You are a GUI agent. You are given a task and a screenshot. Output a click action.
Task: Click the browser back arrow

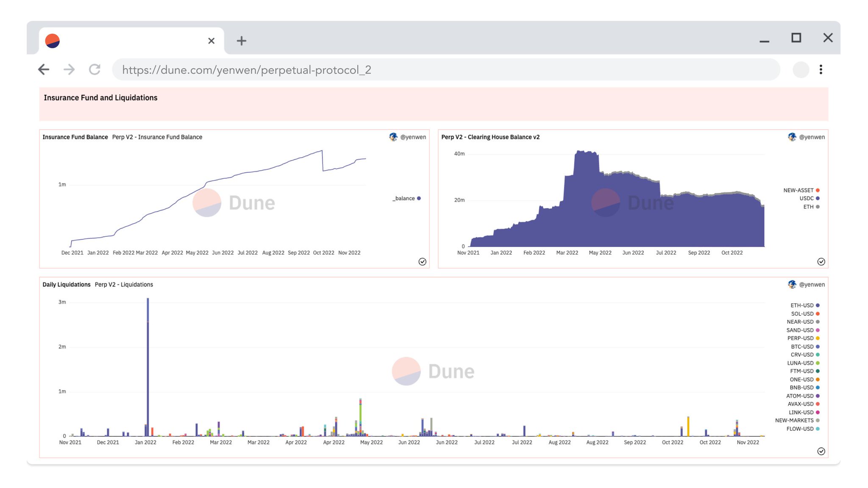[44, 69]
